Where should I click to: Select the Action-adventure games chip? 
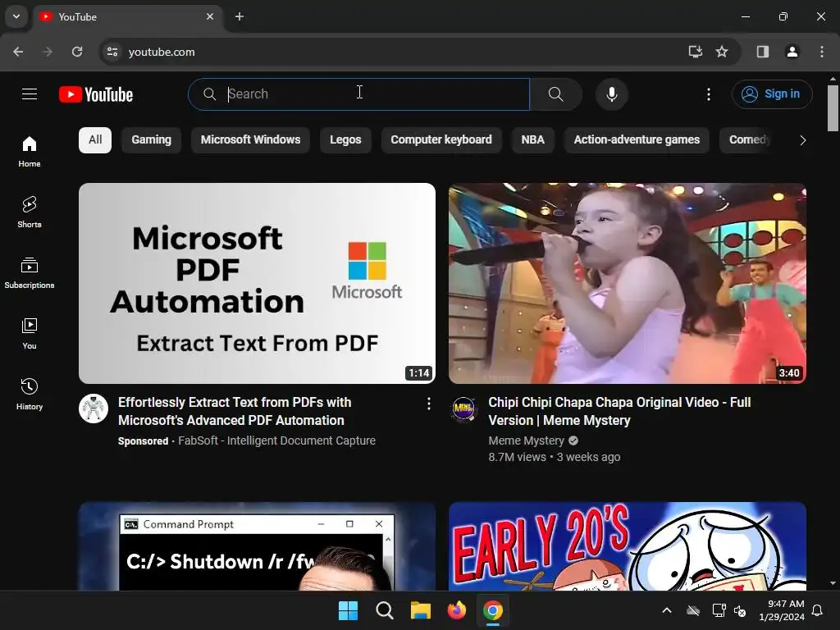tap(637, 139)
